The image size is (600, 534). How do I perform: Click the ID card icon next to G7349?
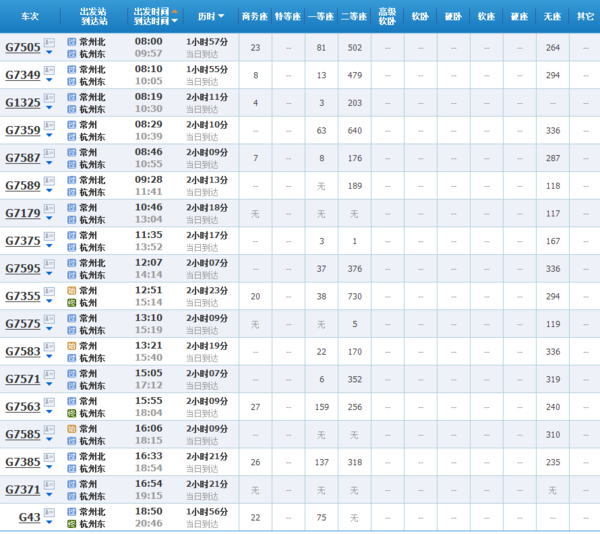(x=49, y=70)
